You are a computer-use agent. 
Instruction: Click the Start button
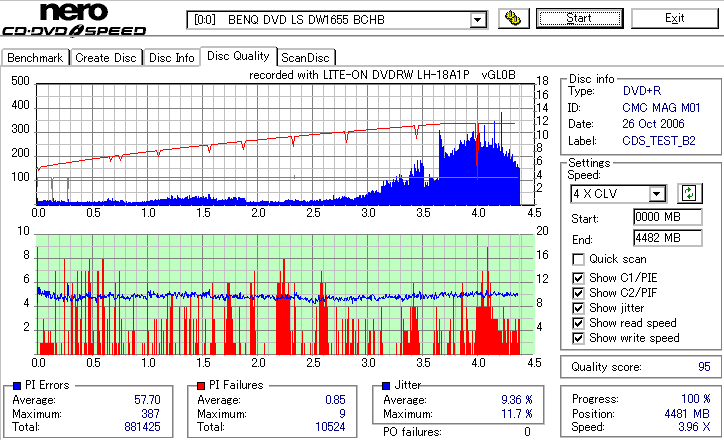coord(579,18)
